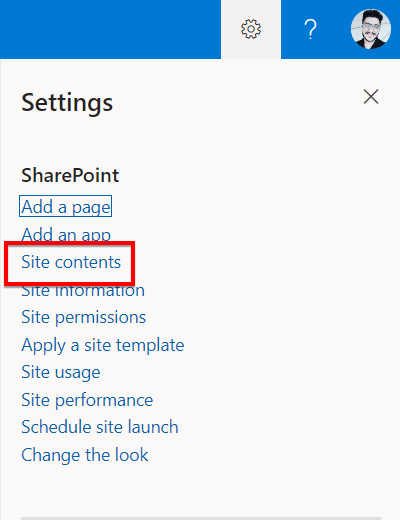
Task: View Site usage
Action: pyautogui.click(x=61, y=372)
